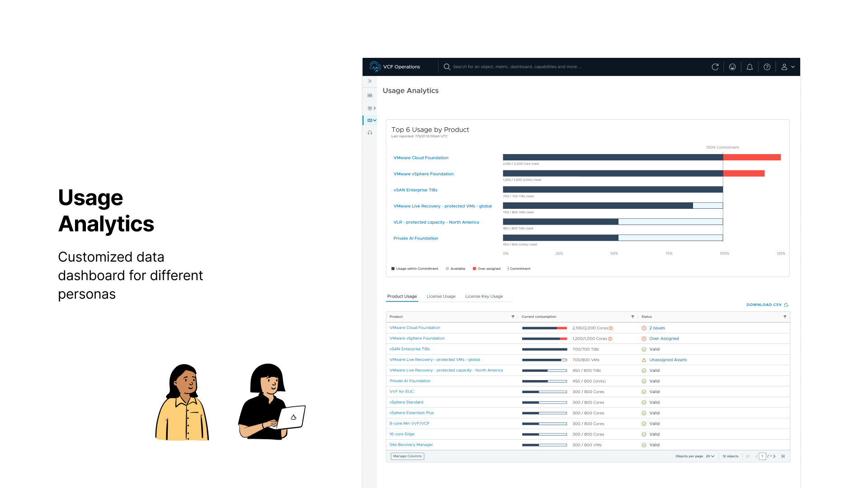Click the refresh icon in header
868x488 pixels.
pyautogui.click(x=715, y=67)
